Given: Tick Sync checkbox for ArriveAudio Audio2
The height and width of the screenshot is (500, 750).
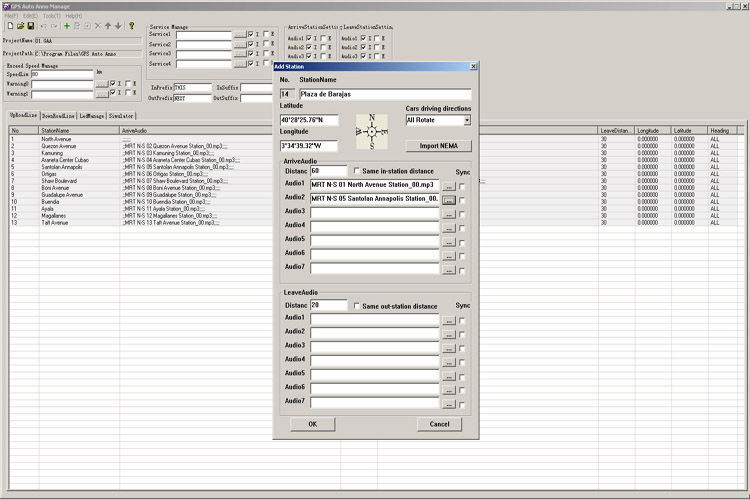Looking at the screenshot, I should pyautogui.click(x=462, y=200).
